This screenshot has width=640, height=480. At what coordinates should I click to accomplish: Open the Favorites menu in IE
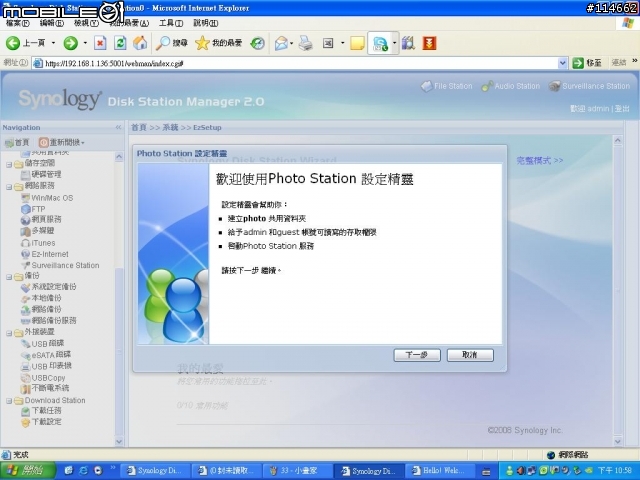click(x=129, y=23)
